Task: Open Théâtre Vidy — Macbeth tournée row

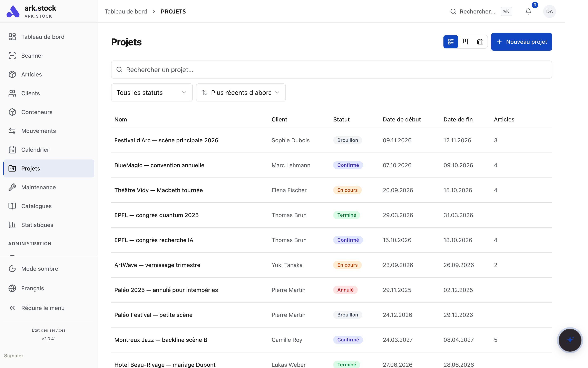Action: pyautogui.click(x=331, y=190)
